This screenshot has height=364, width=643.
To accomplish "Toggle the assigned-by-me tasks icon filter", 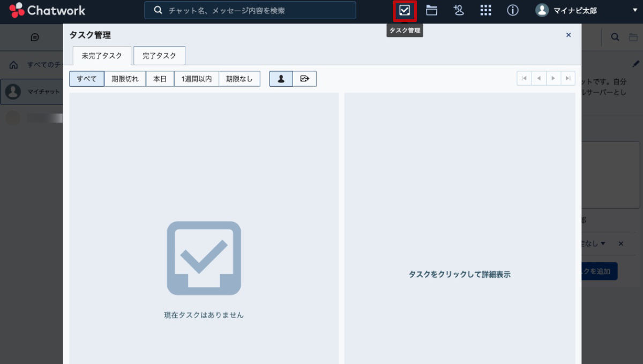I will tap(304, 79).
